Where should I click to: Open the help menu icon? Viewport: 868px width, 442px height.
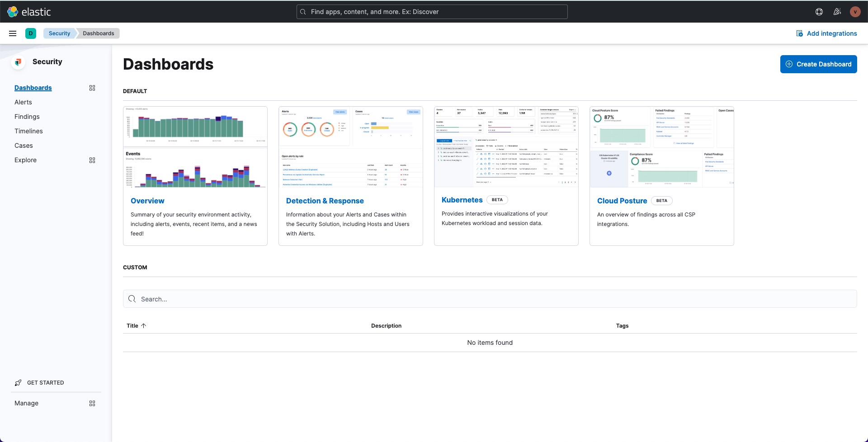[819, 12]
